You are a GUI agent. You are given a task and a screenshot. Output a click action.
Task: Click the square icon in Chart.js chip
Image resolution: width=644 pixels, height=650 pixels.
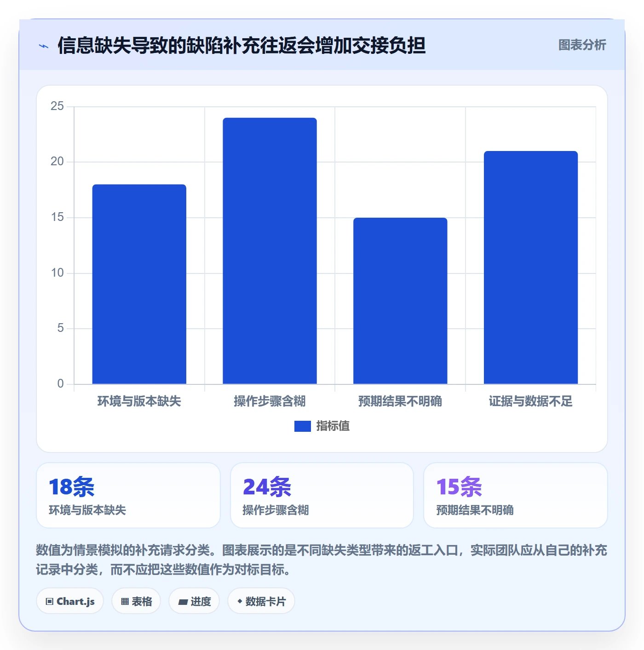(x=50, y=602)
